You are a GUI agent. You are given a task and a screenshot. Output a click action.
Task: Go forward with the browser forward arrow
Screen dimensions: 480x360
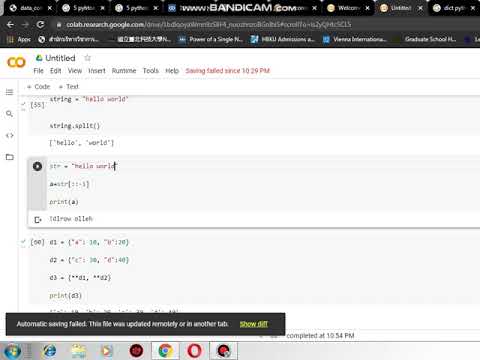click(x=25, y=25)
